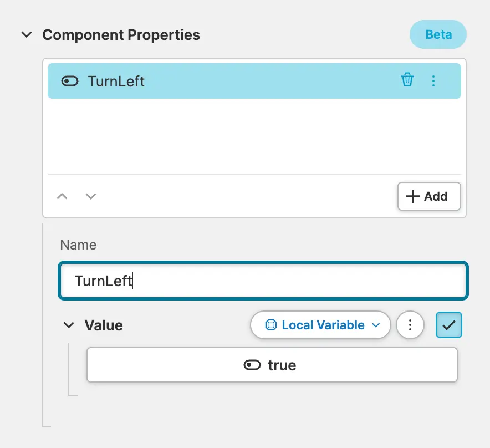490x448 pixels.
Task: Click the Local Variable cube icon
Action: [271, 325]
